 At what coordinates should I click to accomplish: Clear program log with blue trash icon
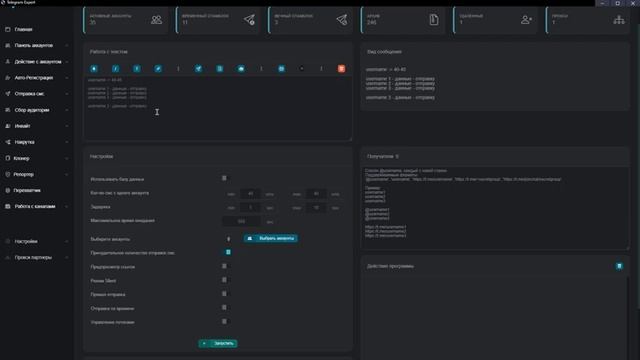(x=619, y=266)
